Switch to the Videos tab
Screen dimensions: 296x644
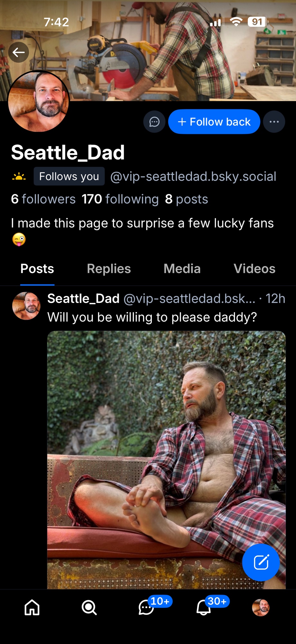point(254,269)
